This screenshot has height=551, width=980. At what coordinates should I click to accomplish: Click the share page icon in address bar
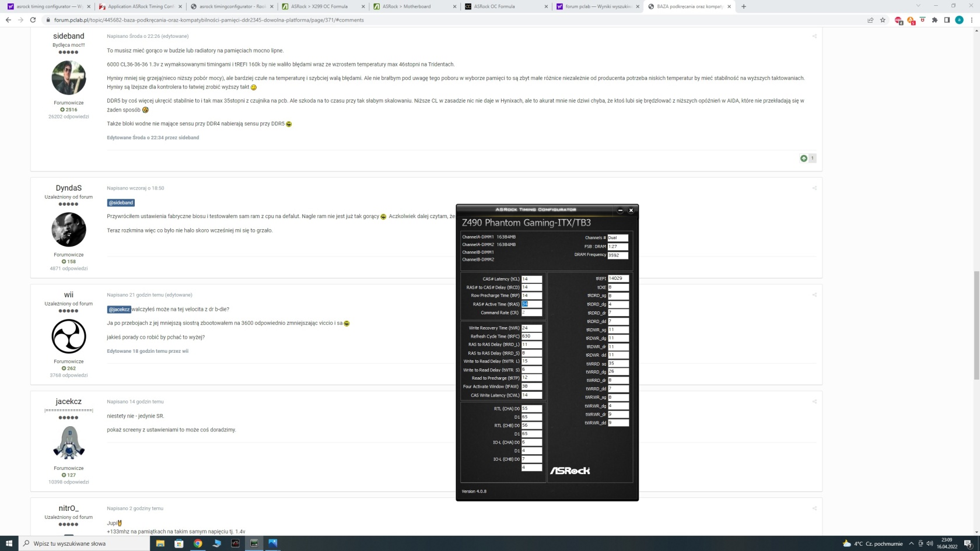coord(870,20)
